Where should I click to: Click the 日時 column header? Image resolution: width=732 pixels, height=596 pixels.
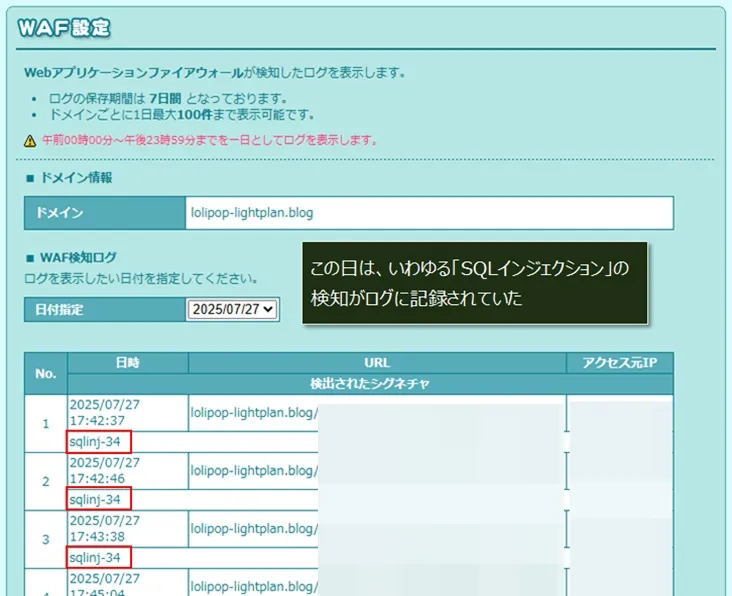tap(128, 363)
